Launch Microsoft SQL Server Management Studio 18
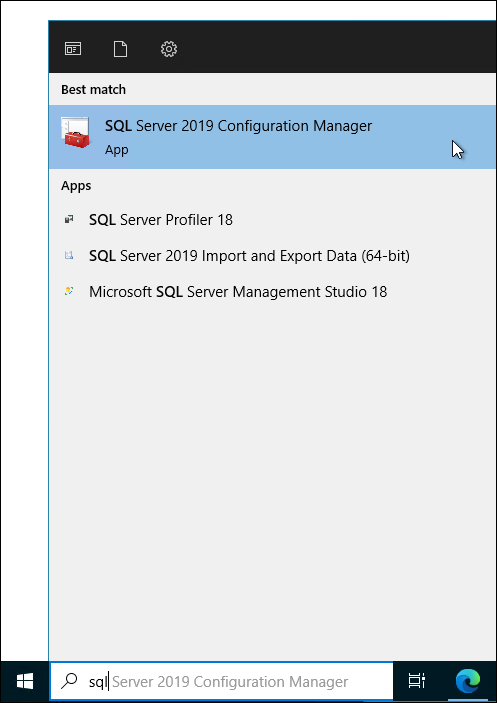 click(272, 292)
